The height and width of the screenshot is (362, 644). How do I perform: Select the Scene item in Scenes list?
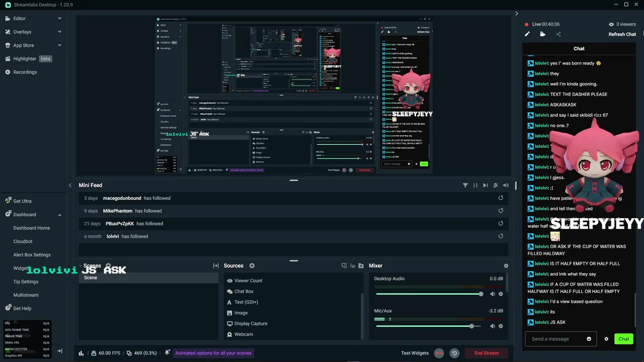click(148, 278)
